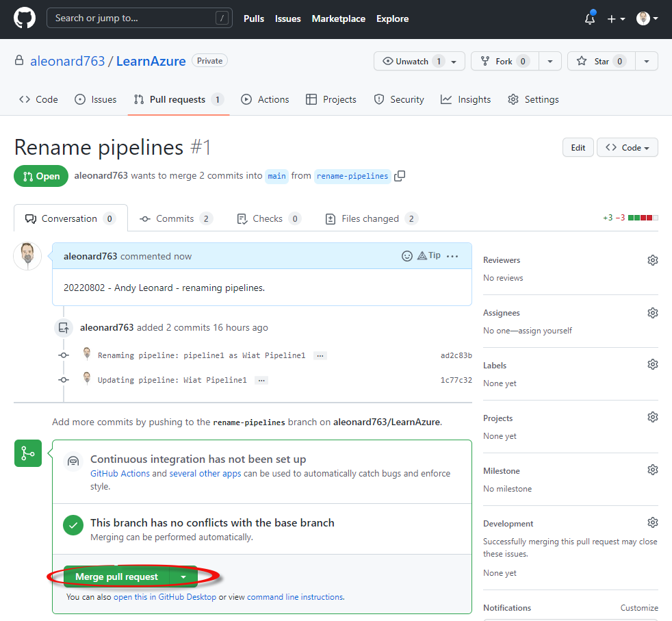Open the Development gear settings
This screenshot has height=621, width=672.
(652, 523)
